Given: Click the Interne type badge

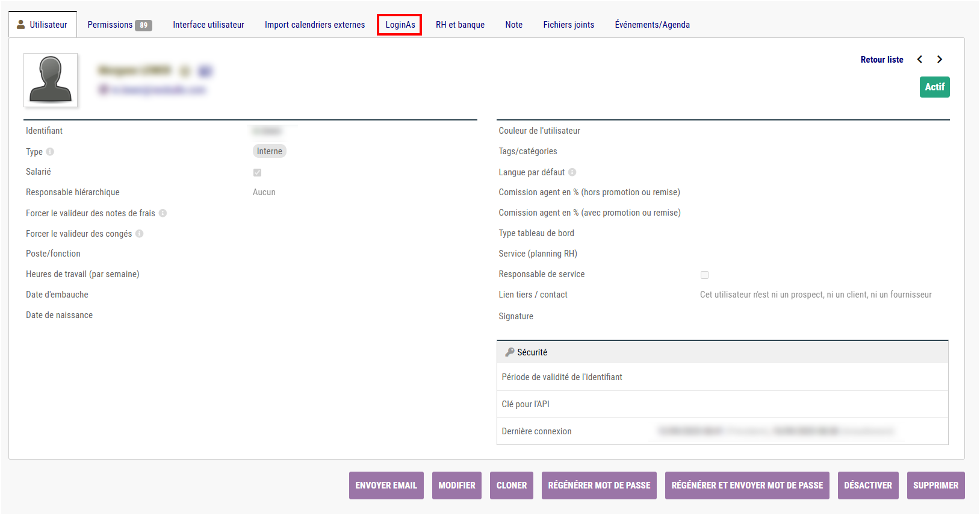Looking at the screenshot, I should tap(269, 151).
